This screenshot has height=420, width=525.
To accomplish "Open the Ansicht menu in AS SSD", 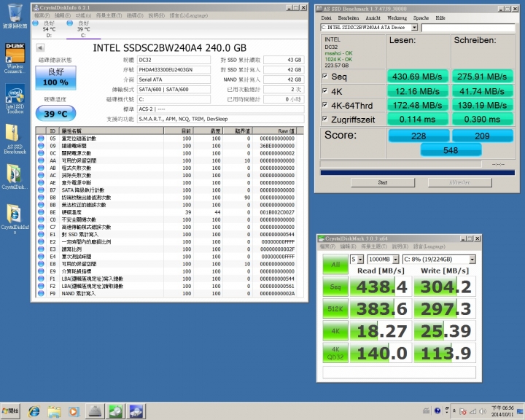I will point(373,17).
